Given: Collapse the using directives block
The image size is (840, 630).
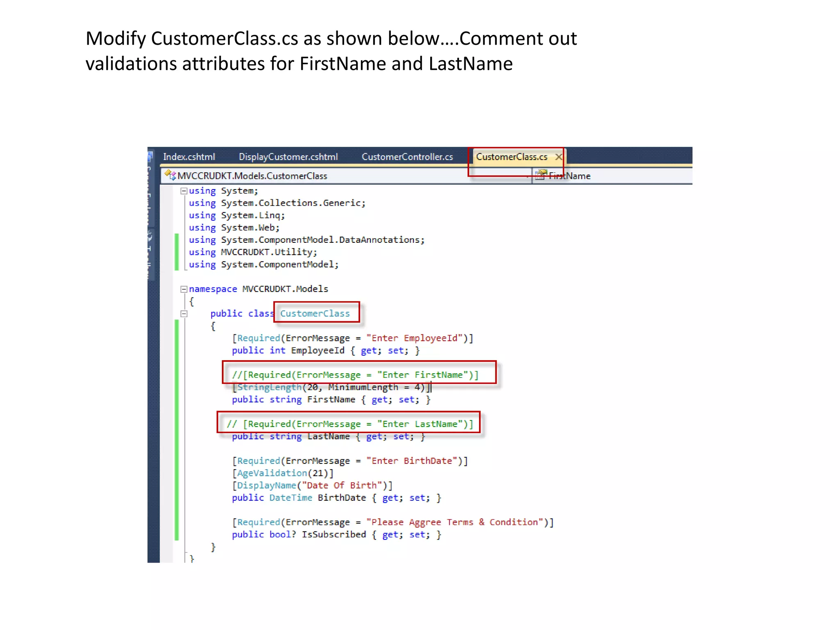Looking at the screenshot, I should click(x=184, y=191).
